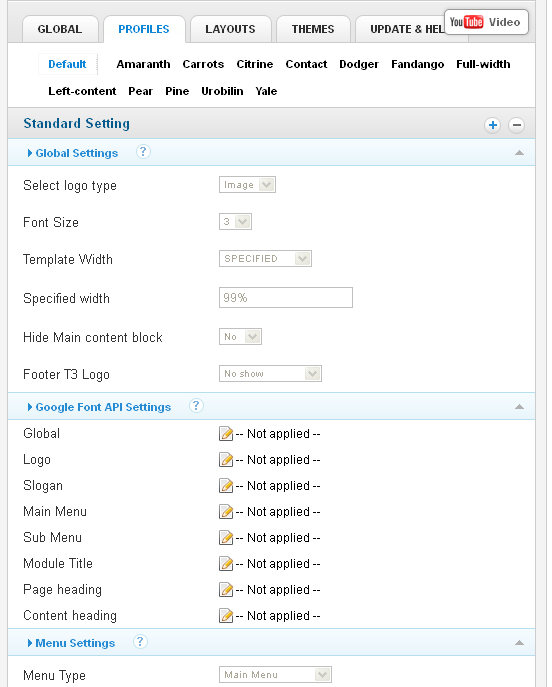
Task: Select the Urobilin profile link
Action: 222,91
